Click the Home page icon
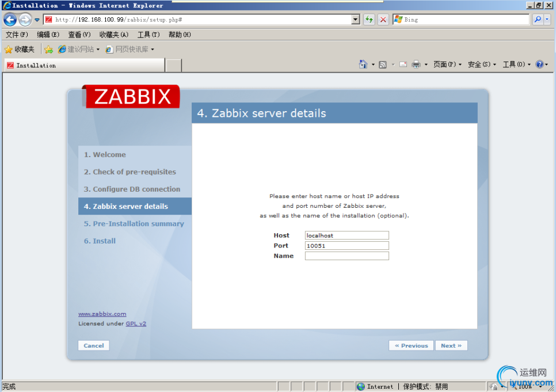556x392 pixels. coord(363,64)
